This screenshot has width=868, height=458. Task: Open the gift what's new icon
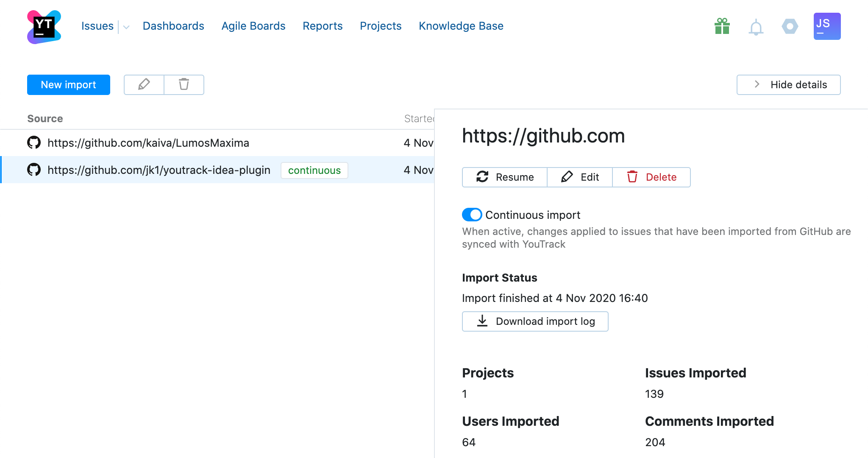tap(722, 26)
